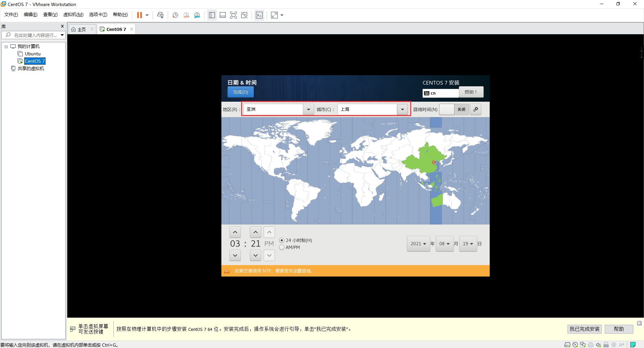Open the 编辑(E) menu
Viewport: 644px width, 348px height.
coord(31,14)
